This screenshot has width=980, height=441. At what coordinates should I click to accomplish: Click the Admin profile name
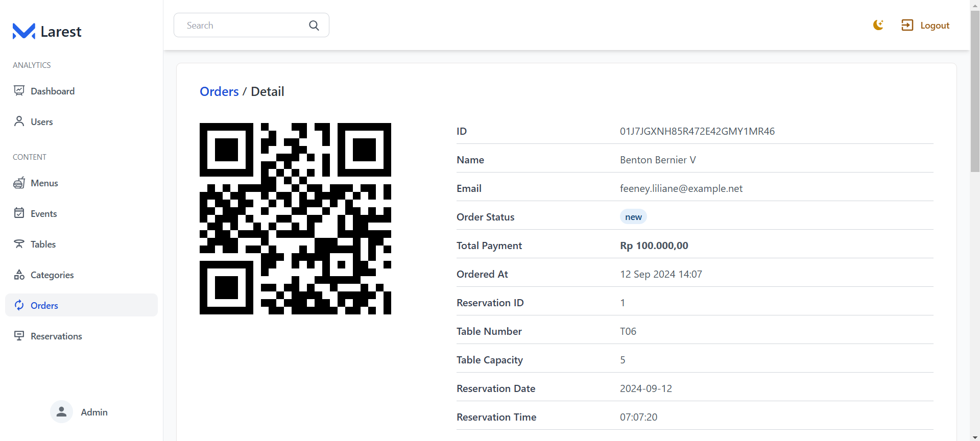click(94, 412)
